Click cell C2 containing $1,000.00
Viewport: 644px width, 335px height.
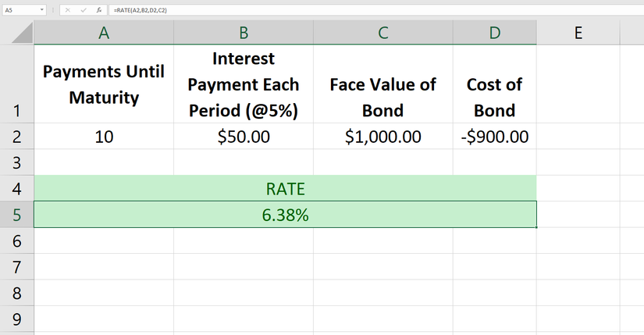(x=383, y=136)
